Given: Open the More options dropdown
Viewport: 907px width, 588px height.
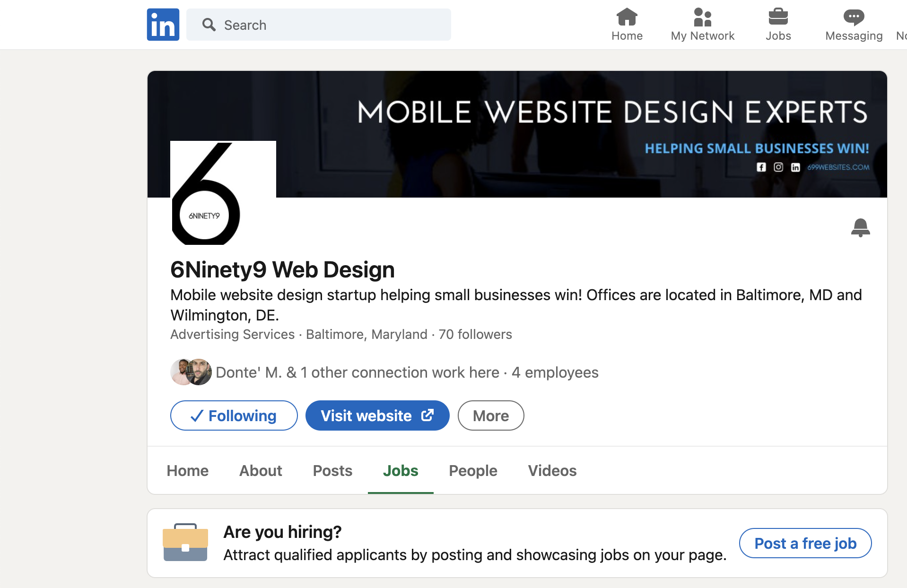Looking at the screenshot, I should coord(490,415).
